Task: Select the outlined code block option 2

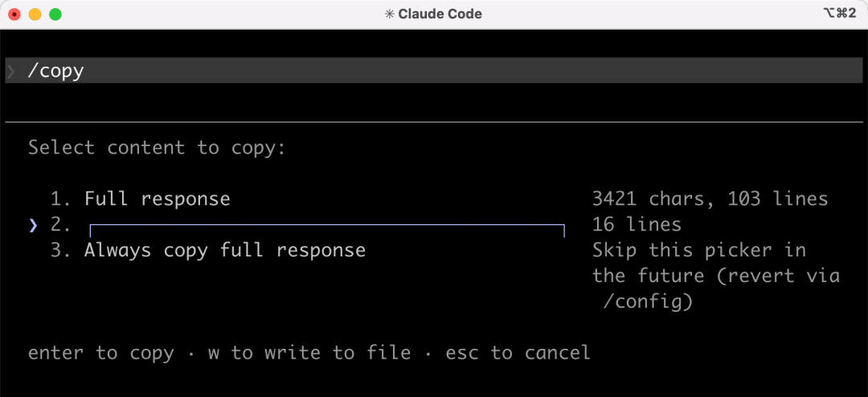Action: [326, 229]
